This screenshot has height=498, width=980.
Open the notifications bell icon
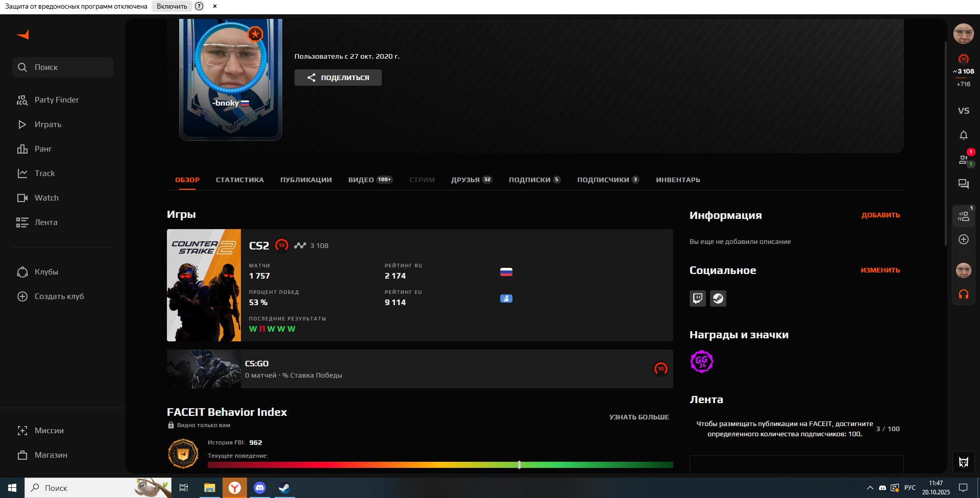963,135
